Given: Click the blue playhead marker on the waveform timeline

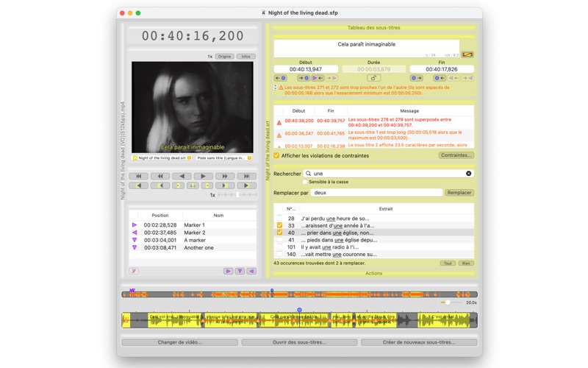Looking at the screenshot, I should [x=299, y=310].
